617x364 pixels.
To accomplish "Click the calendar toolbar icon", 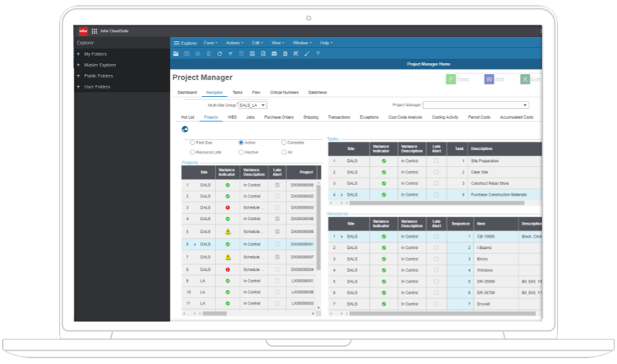I will pos(253,54).
